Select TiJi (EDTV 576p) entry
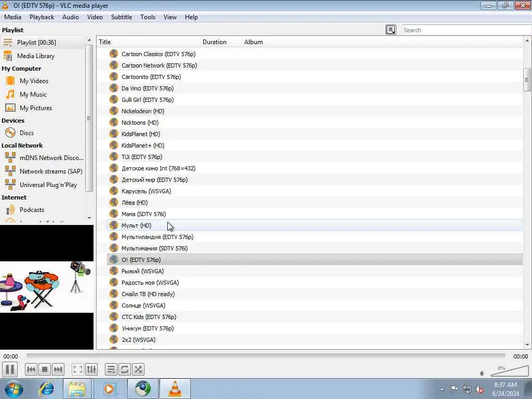This screenshot has height=399, width=532. tap(314, 157)
